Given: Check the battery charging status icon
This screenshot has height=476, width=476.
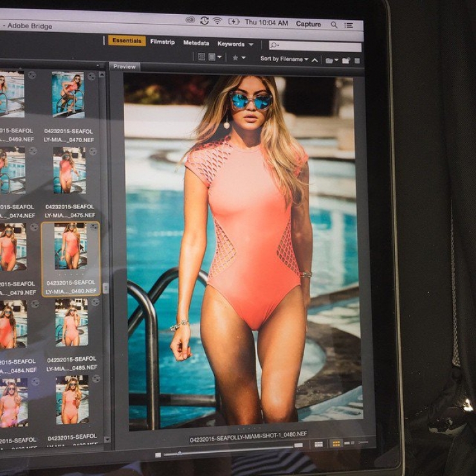Looking at the screenshot, I should tap(233, 22).
